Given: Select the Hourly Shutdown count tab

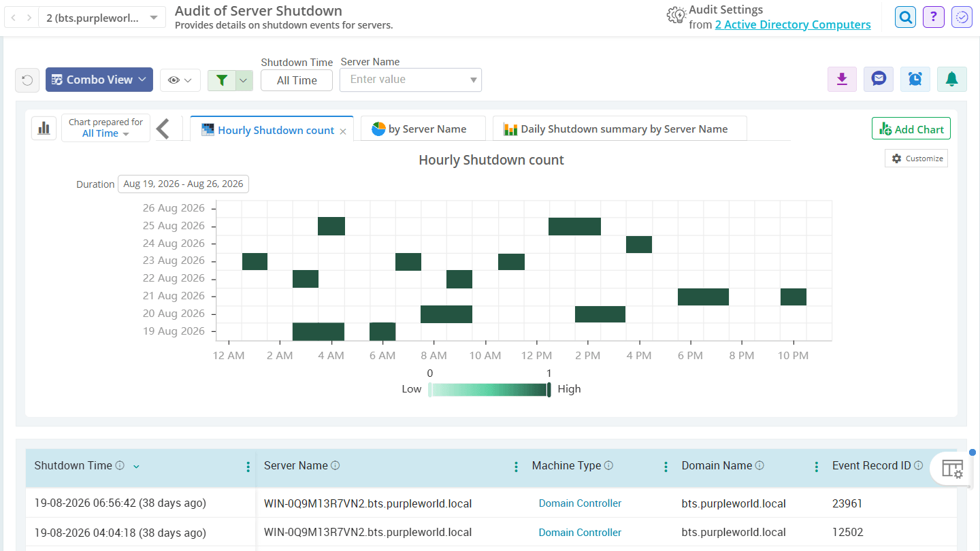Looking at the screenshot, I should tap(271, 131).
